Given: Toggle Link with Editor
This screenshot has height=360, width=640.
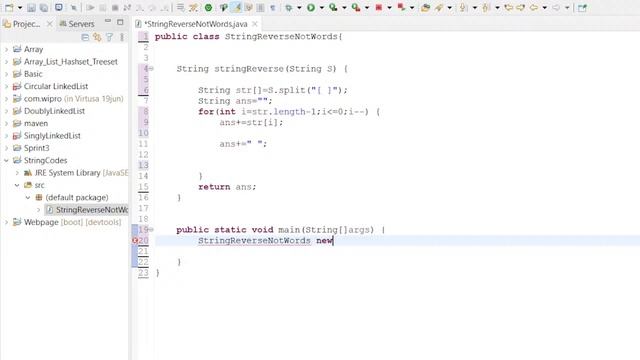Looking at the screenshot, I should (97, 38).
